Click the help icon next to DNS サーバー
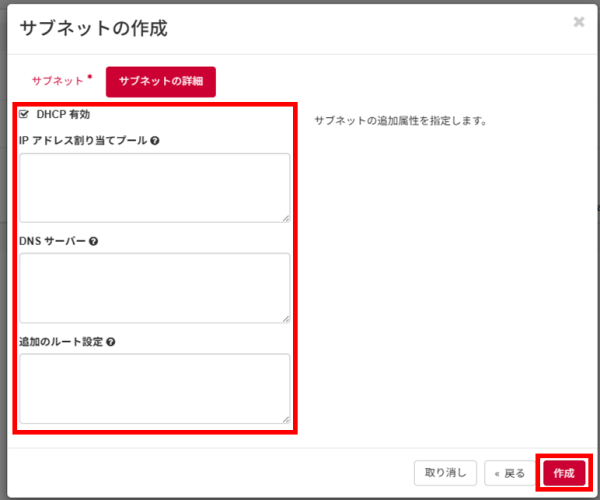The width and height of the screenshot is (600, 500). (93, 241)
